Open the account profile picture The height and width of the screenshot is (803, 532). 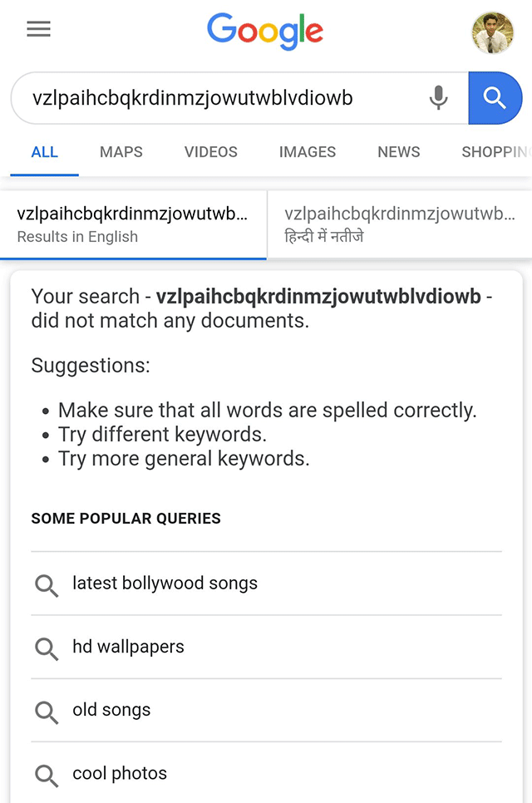click(492, 32)
